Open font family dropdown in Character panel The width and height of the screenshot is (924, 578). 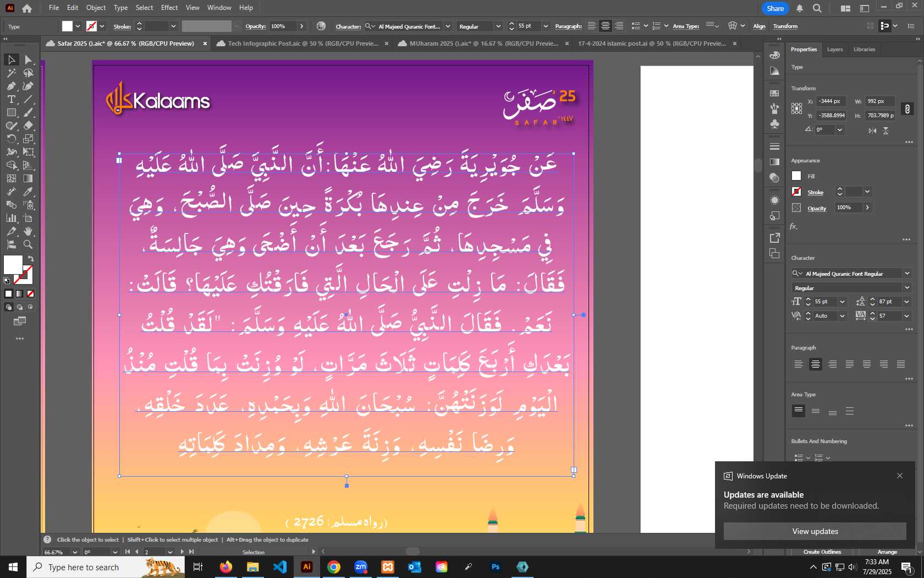click(907, 274)
